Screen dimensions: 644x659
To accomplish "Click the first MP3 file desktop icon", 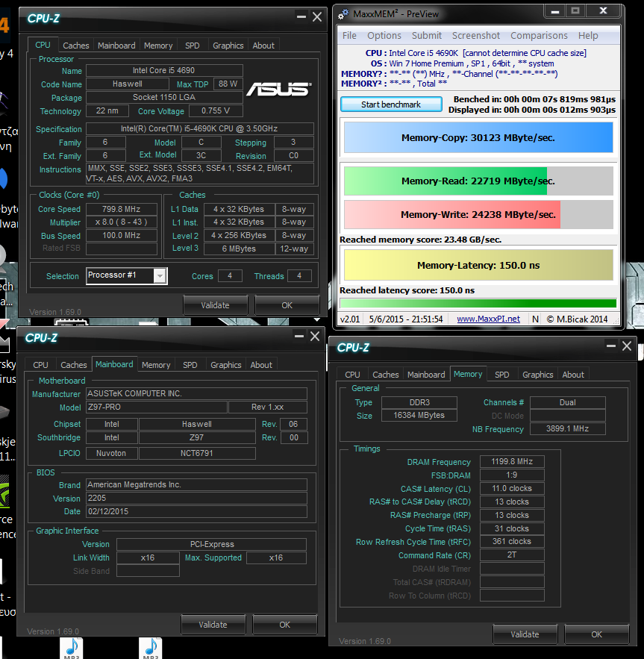I will point(72,648).
